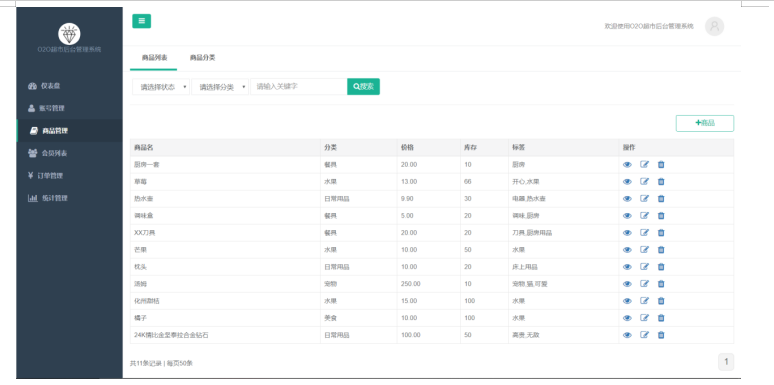Screen dimensions: 774x385
Task: Delete the 橘子 product
Action: [661, 317]
